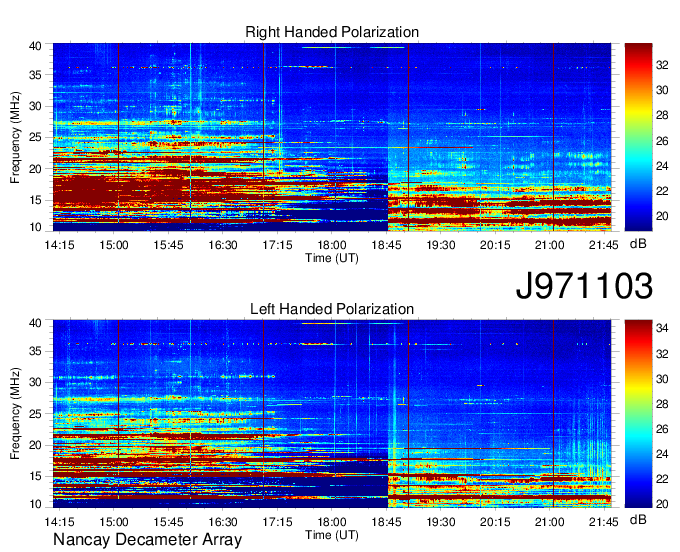Click the "34" label on the bottom color bar
The width and height of the screenshot is (680, 552).
click(662, 328)
